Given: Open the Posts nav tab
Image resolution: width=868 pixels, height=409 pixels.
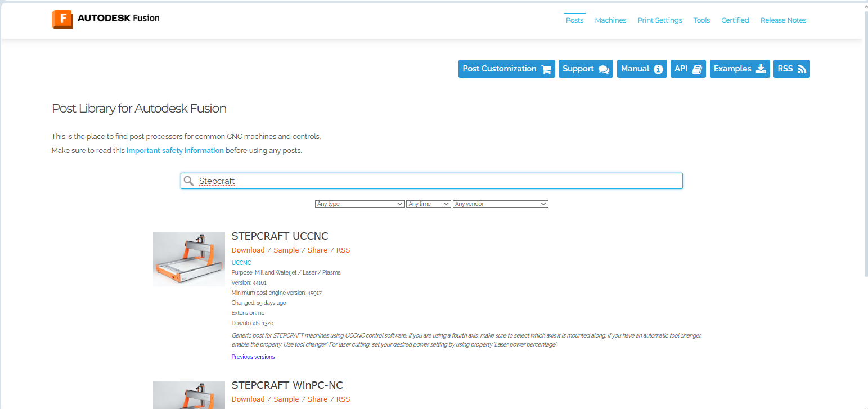Looking at the screenshot, I should coord(574,20).
